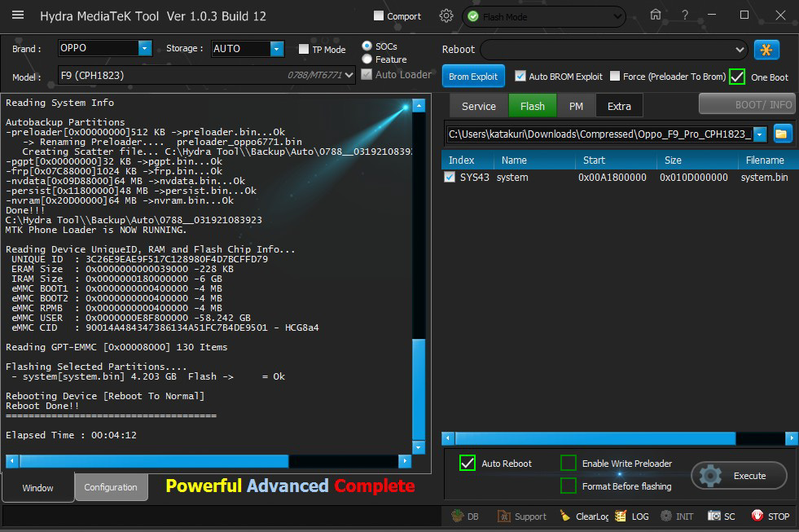Open the Configuration tab
This screenshot has width=799, height=532.
pos(111,487)
